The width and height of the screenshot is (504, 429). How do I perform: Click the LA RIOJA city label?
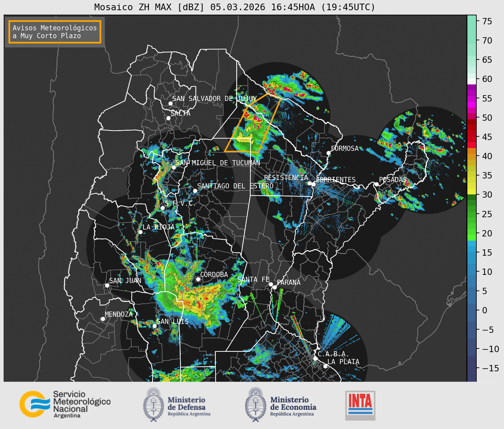click(158, 227)
